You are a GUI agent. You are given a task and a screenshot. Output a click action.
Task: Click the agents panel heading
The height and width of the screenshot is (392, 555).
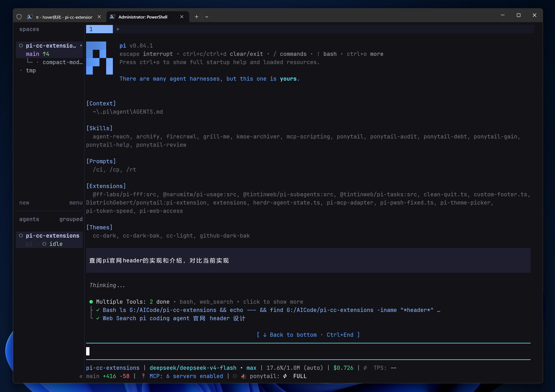(x=29, y=219)
